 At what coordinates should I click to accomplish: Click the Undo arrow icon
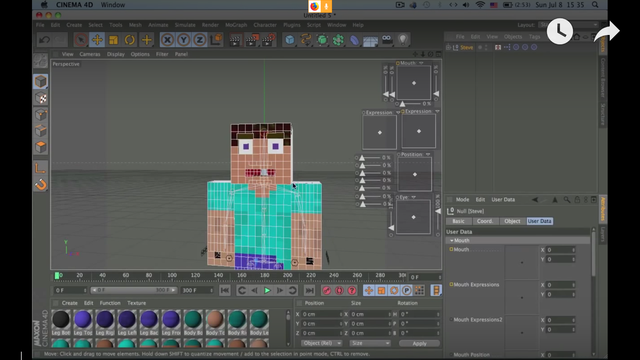44,40
